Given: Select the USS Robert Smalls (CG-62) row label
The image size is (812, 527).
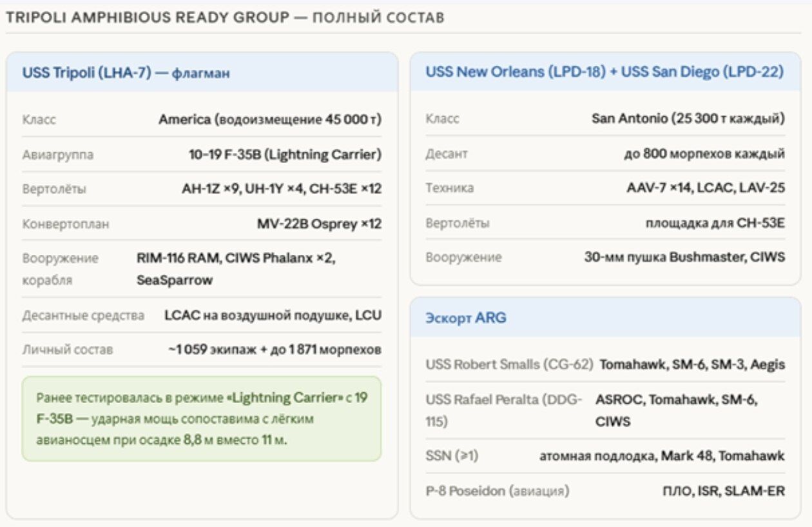Looking at the screenshot, I should [508, 364].
